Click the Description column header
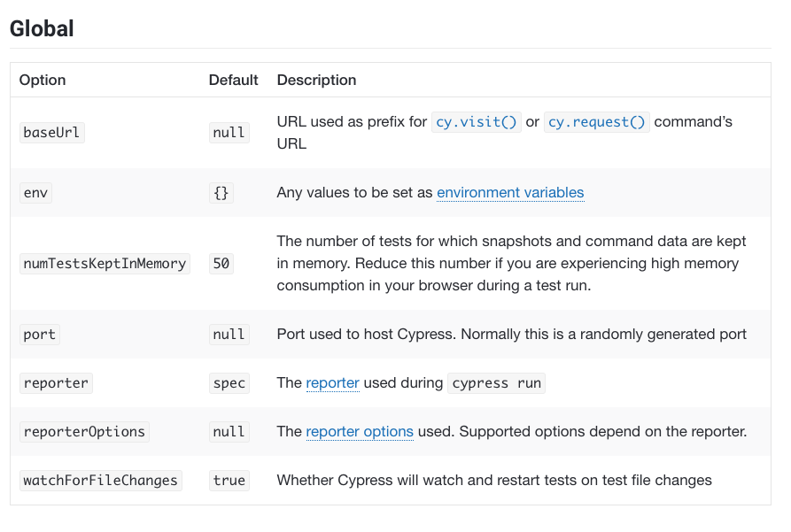The width and height of the screenshot is (791, 532). coord(316,80)
